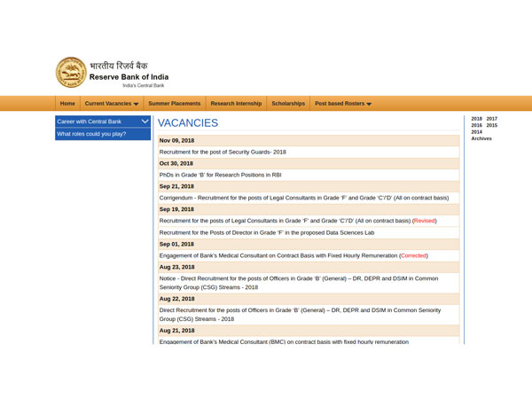Select the 2016 archive year
Image resolution: width=532 pixels, height=399 pixels.
[476, 126]
